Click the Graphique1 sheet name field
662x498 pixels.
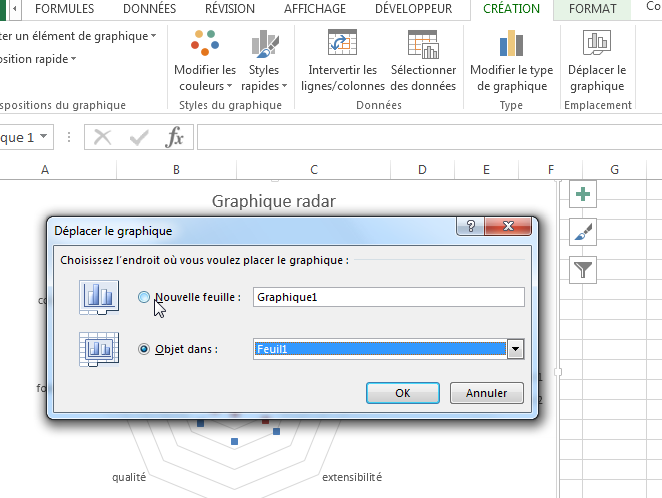click(x=388, y=297)
